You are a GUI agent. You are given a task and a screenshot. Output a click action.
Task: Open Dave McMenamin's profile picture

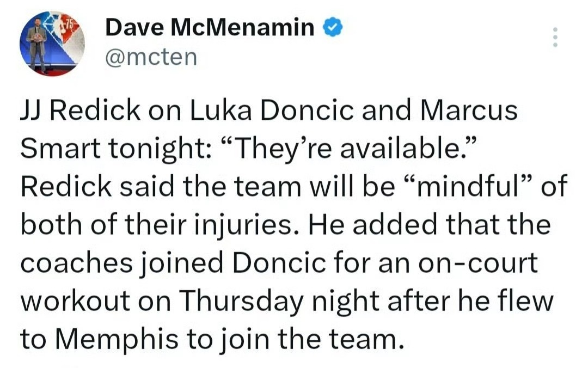tap(52, 44)
